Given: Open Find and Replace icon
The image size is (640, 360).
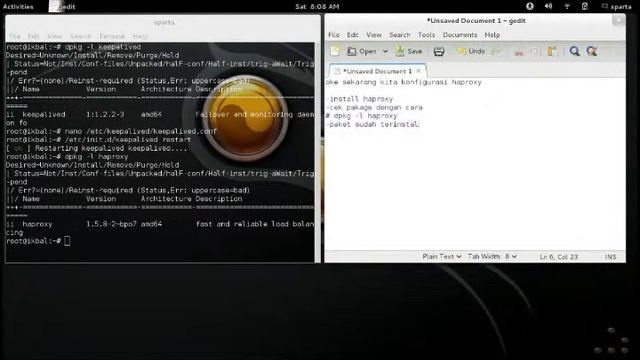Looking at the screenshot, I should [x=592, y=51].
